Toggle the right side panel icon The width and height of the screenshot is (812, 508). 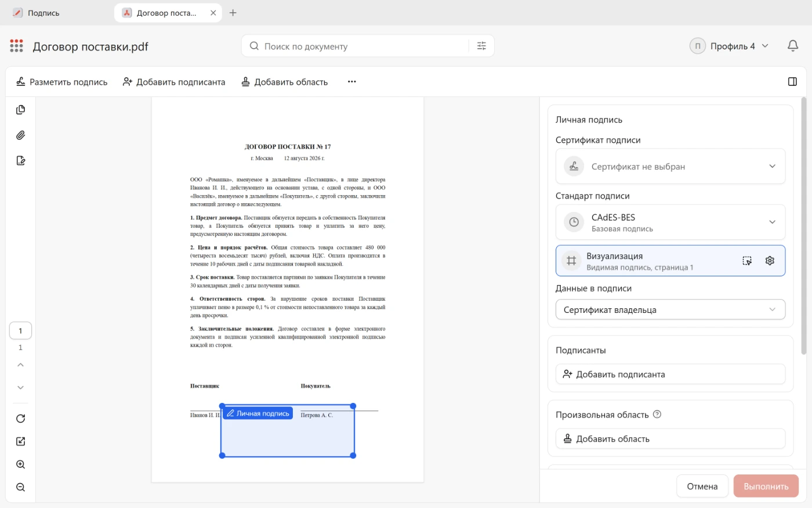pyautogui.click(x=792, y=82)
